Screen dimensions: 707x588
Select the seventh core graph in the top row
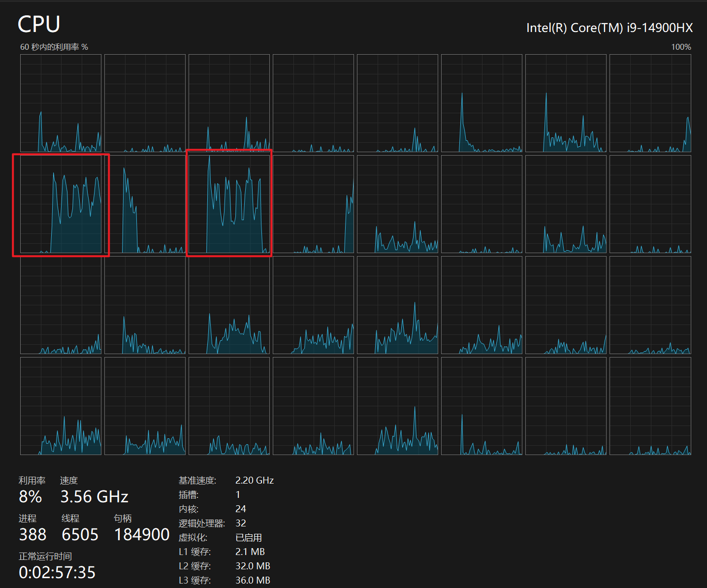(566, 103)
